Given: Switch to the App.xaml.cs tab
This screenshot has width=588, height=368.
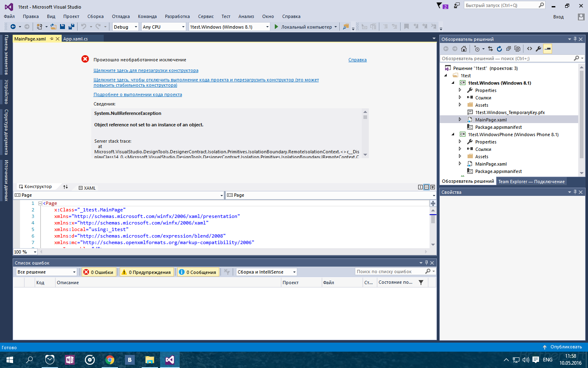Looking at the screenshot, I should pos(76,39).
